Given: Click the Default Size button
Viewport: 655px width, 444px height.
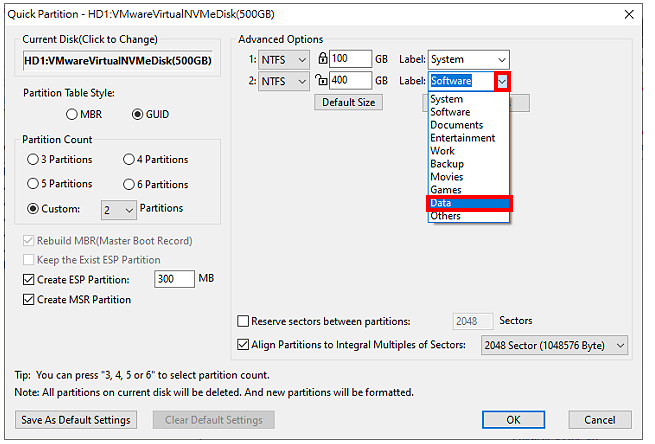Looking at the screenshot, I should 348,102.
